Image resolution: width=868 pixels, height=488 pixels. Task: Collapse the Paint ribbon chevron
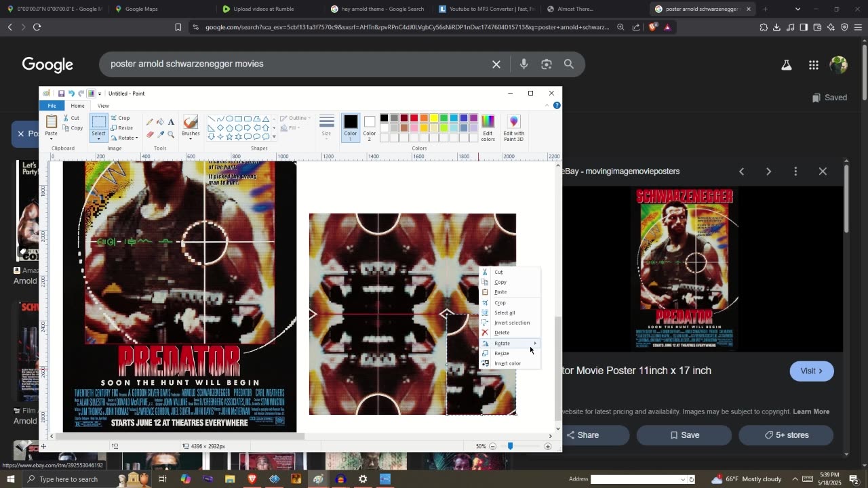548,106
